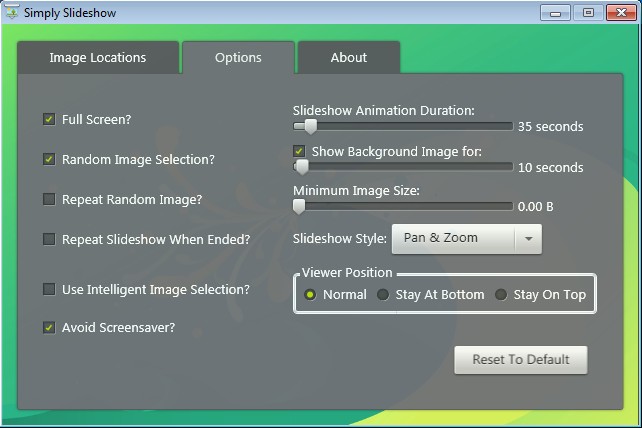642x428 pixels.
Task: Click the Slideshow Style label
Action: (x=339, y=238)
